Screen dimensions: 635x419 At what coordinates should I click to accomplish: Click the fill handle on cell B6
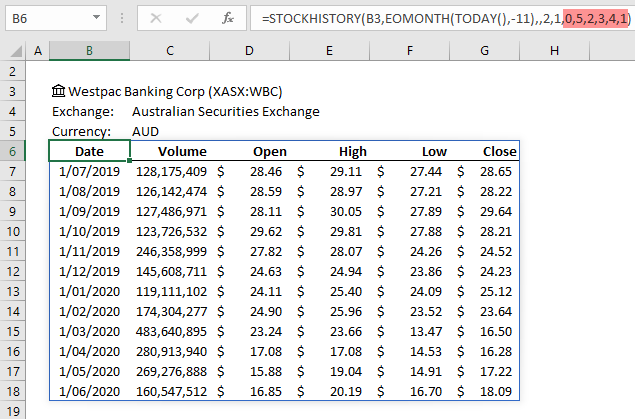pyautogui.click(x=129, y=161)
